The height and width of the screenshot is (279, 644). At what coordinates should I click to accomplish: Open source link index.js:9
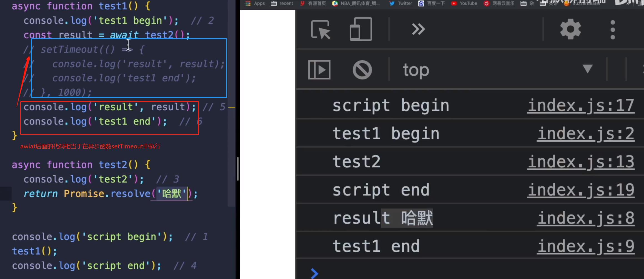click(x=585, y=246)
